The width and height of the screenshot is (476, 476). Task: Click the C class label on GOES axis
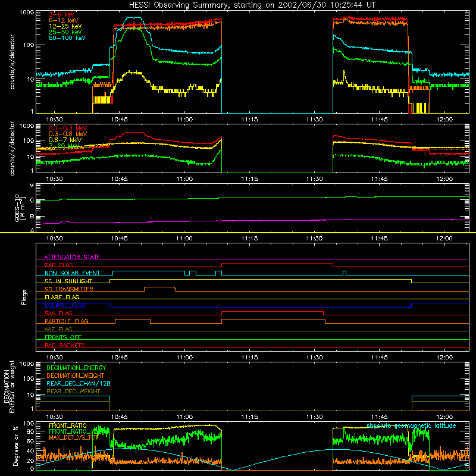point(32,200)
